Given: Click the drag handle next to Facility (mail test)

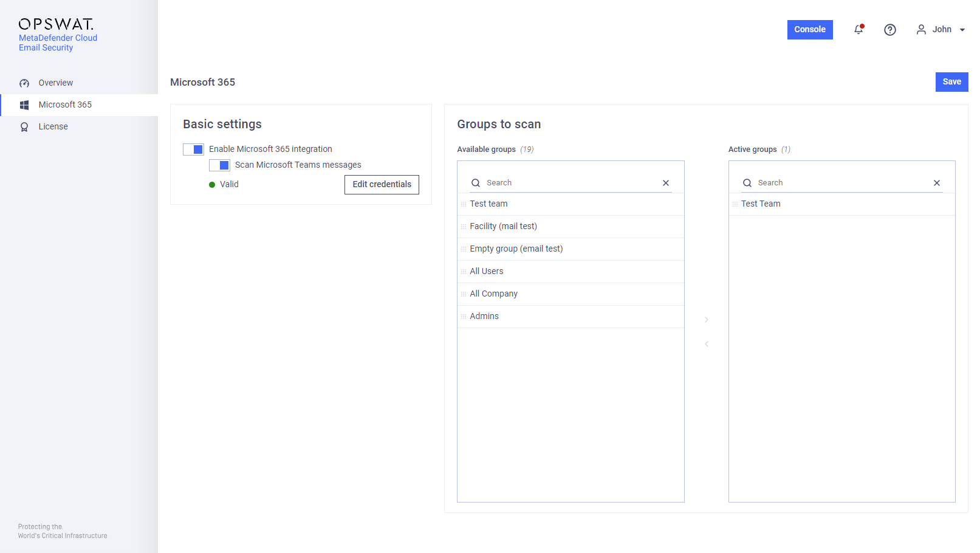Looking at the screenshot, I should (464, 227).
